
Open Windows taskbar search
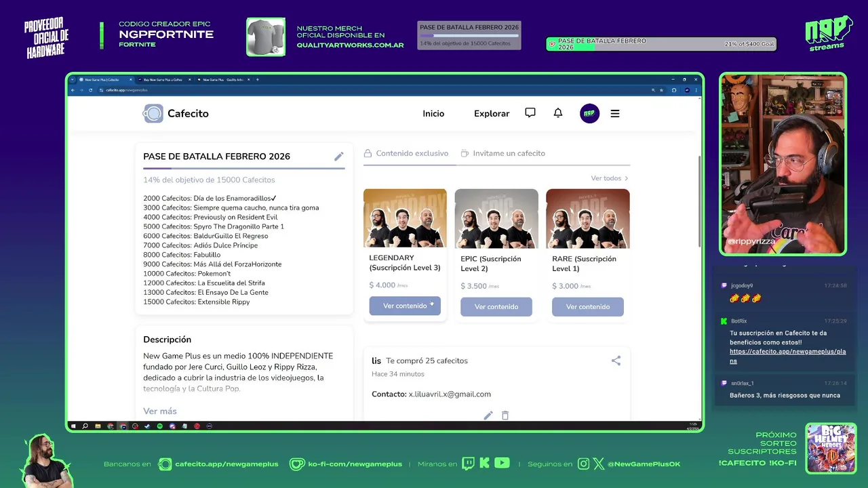(x=85, y=426)
